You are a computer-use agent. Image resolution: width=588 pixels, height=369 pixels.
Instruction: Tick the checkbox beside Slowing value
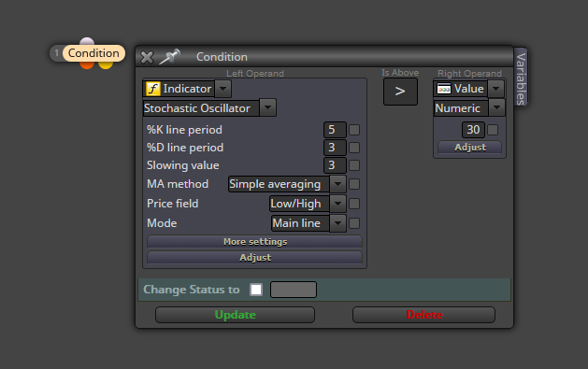[354, 165]
